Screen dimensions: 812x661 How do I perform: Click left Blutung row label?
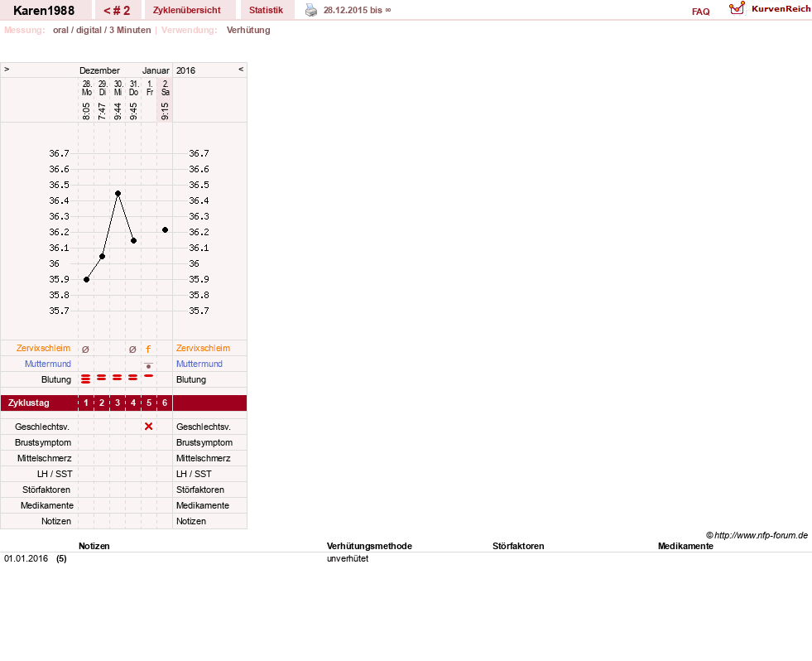[x=56, y=379]
